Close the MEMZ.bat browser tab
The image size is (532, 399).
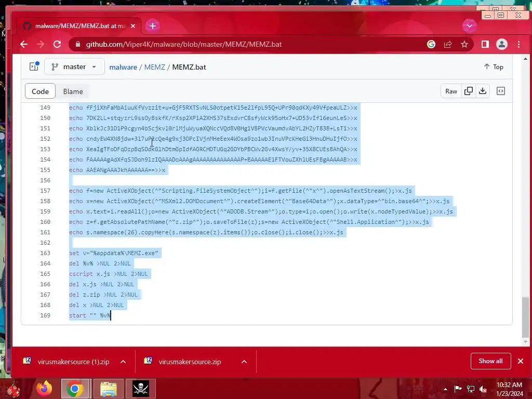133,26
